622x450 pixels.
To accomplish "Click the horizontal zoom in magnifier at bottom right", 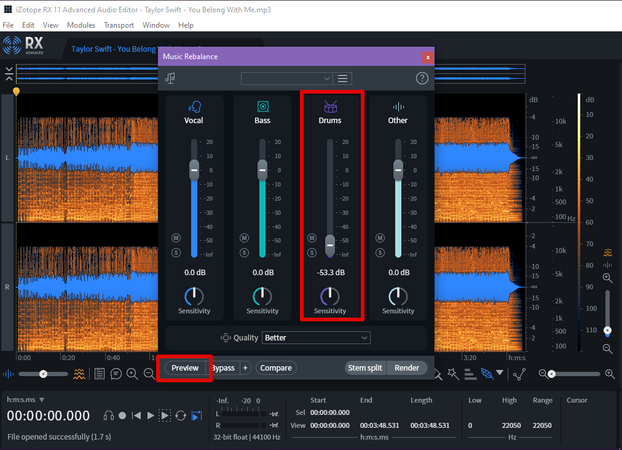I will point(610,374).
